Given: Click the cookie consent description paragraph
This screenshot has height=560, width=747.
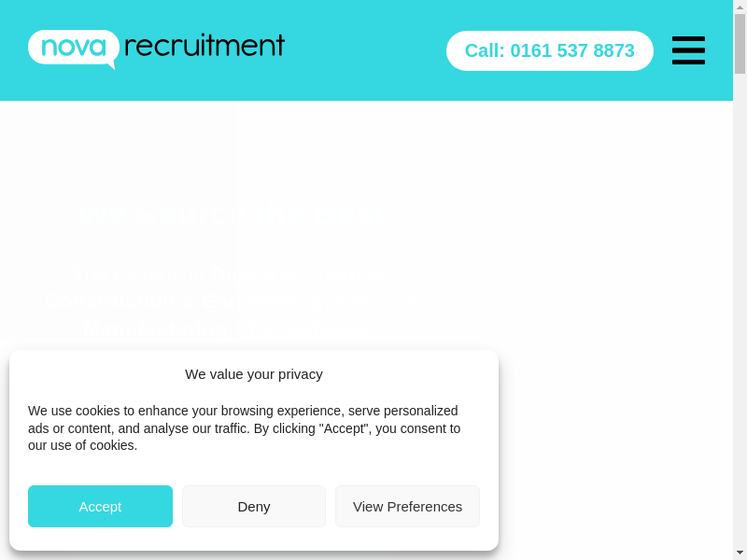Looking at the screenshot, I should click(245, 427).
